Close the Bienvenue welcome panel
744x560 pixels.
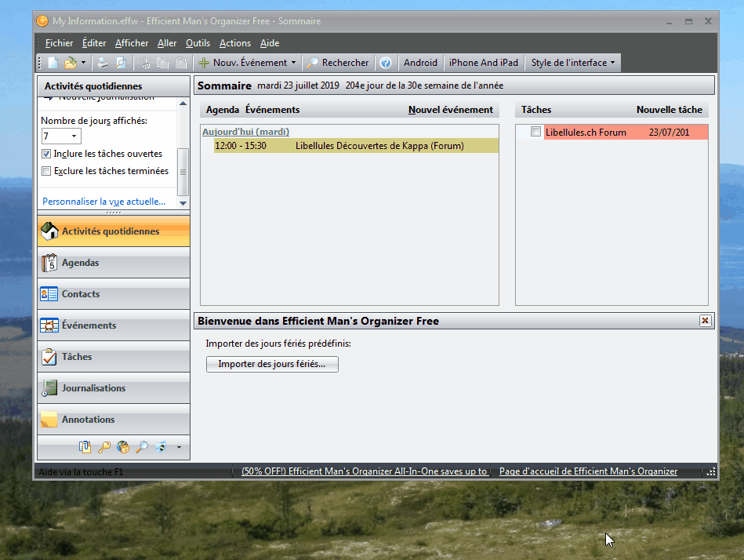[705, 321]
